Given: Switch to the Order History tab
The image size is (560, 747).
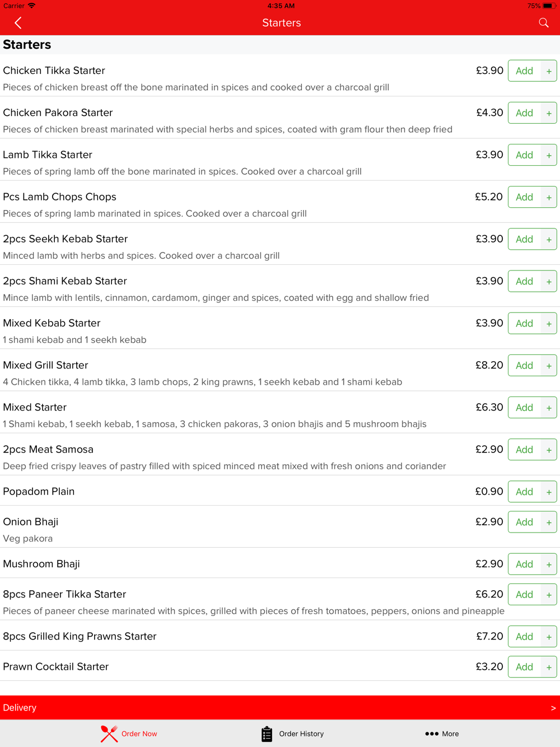Looking at the screenshot, I should (292, 734).
